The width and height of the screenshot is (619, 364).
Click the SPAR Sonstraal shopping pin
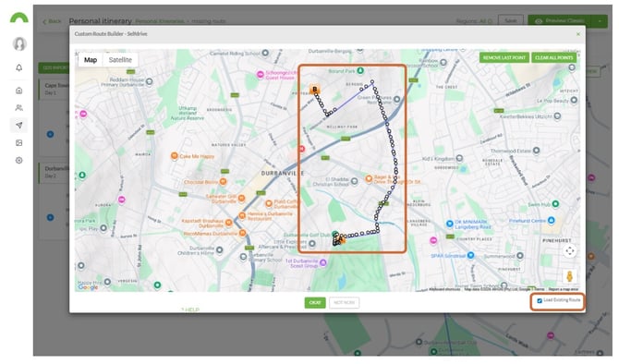pyautogui.click(x=470, y=255)
